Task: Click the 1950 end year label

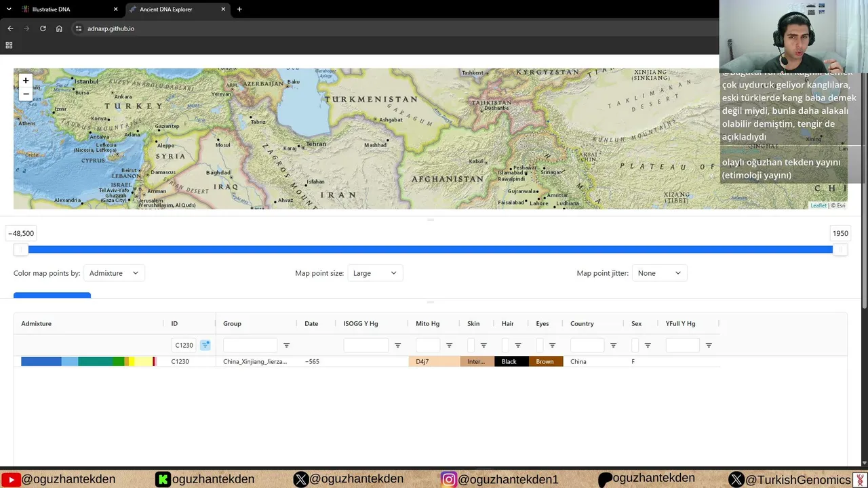Action: [840, 233]
